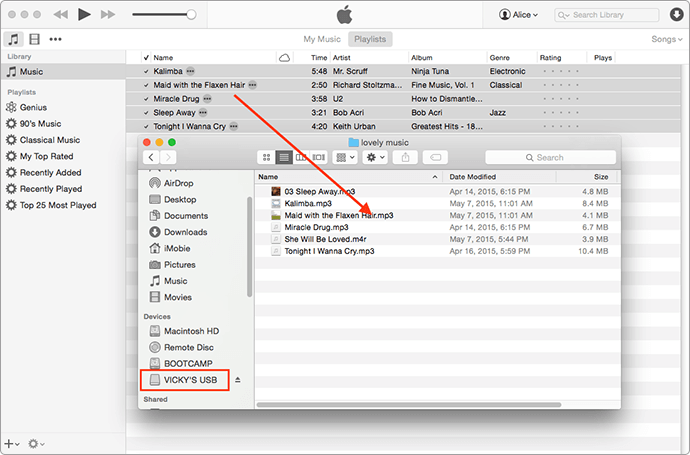
Task: Open the options dots next to Miracle Drug
Action: [207, 99]
